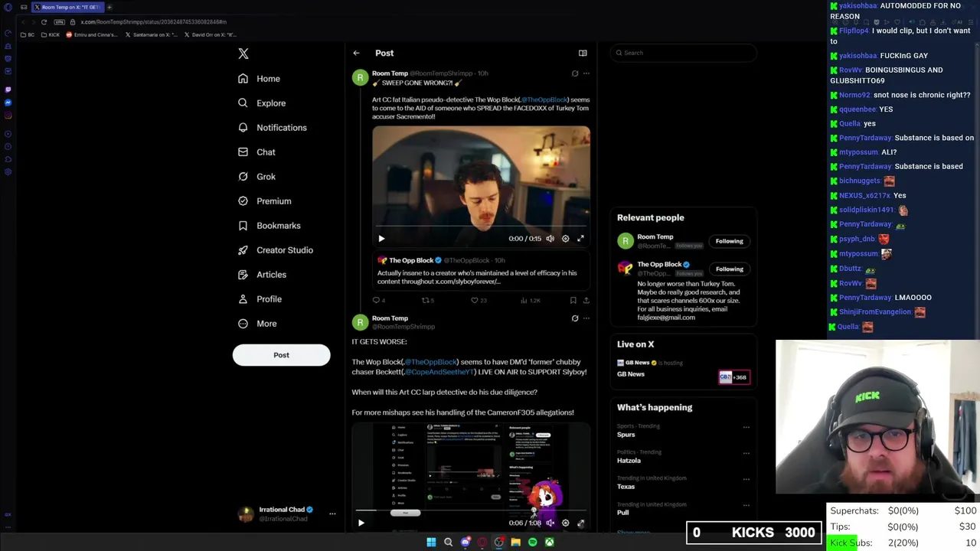Fullscreen the 0:15 video
Screen dimensions: 980x551
pyautogui.click(x=580, y=238)
